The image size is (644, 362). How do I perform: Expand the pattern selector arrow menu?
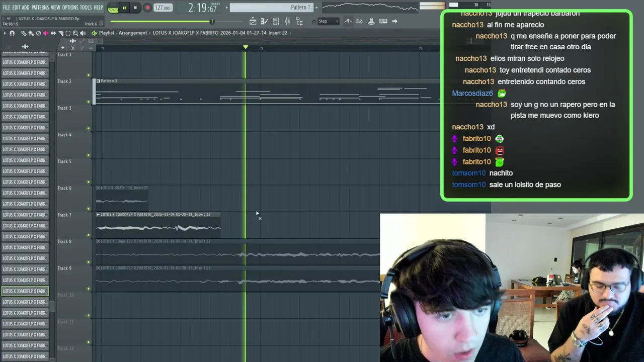tap(227, 8)
